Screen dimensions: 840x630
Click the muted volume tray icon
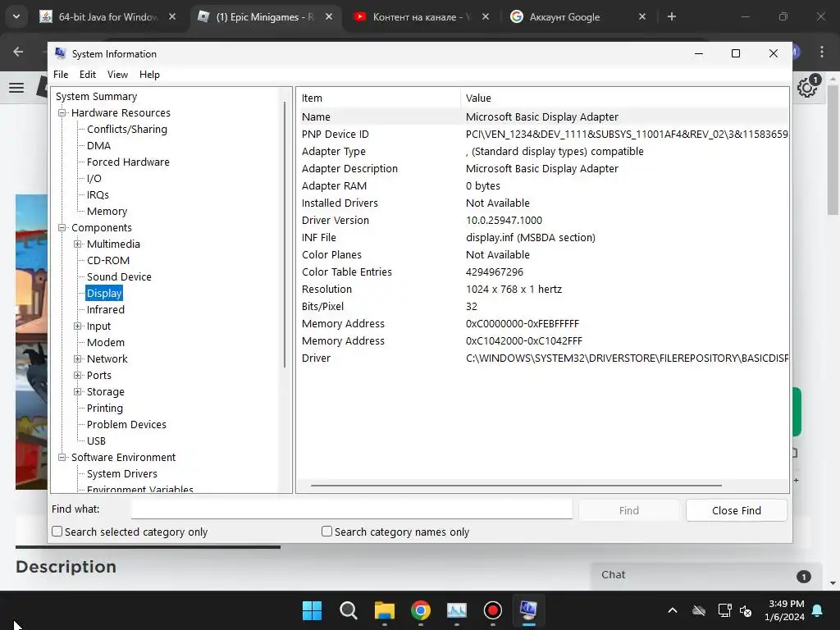click(x=745, y=610)
